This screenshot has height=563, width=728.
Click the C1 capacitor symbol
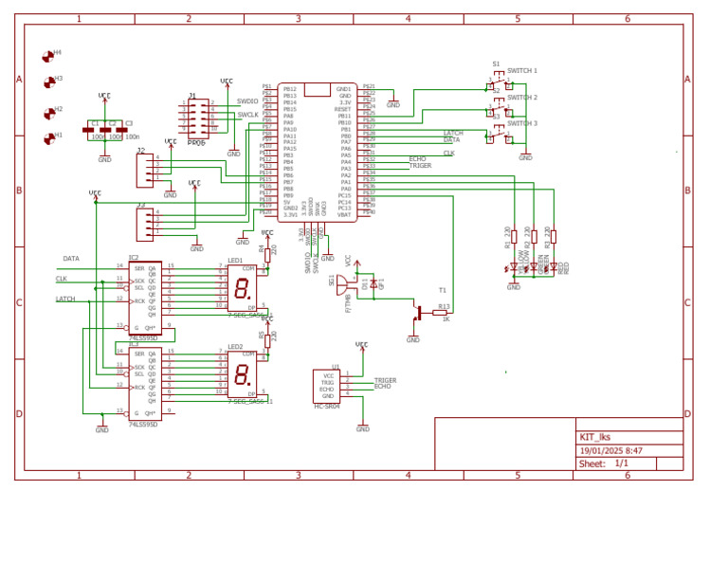coord(88,130)
